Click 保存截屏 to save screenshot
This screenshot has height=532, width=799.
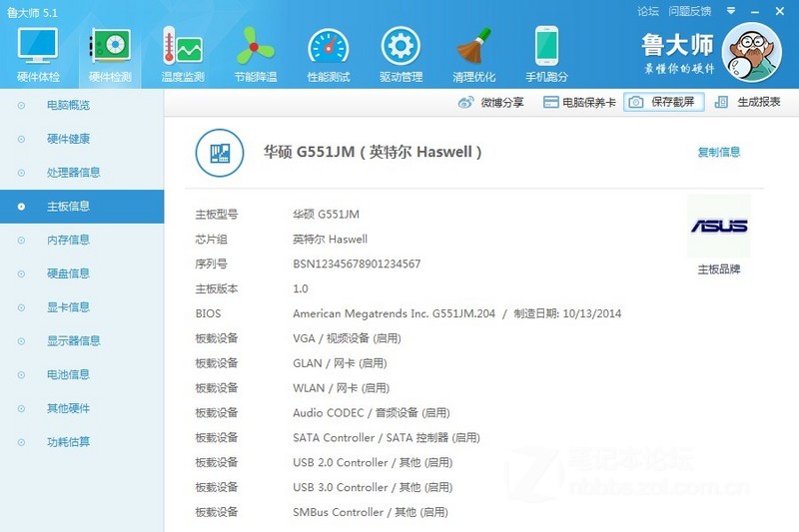click(x=664, y=103)
